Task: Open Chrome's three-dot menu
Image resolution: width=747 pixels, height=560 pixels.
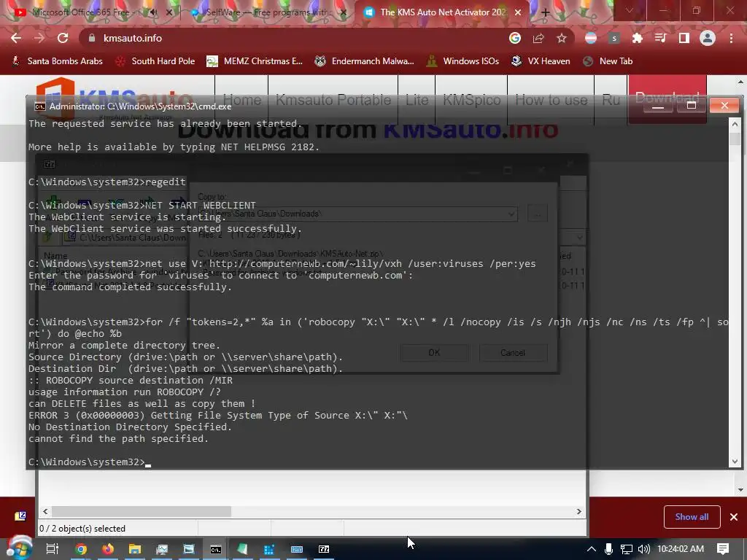Action: coord(731,38)
